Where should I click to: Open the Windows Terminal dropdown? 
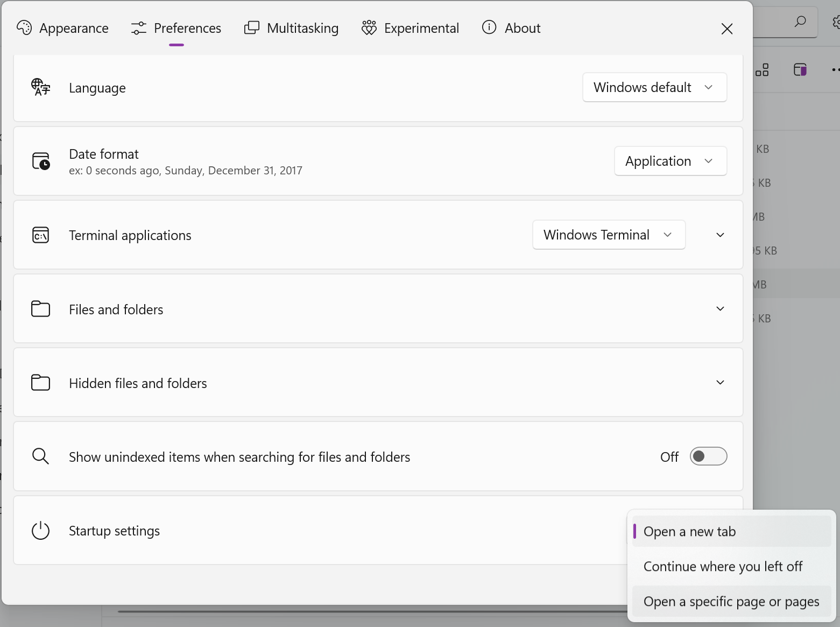[x=609, y=235]
